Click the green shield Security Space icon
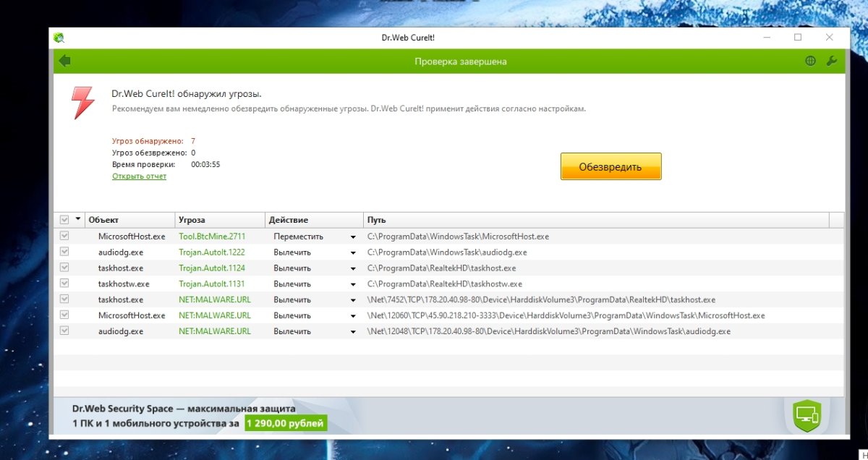Image resolution: width=868 pixels, height=460 pixels. coord(806,415)
